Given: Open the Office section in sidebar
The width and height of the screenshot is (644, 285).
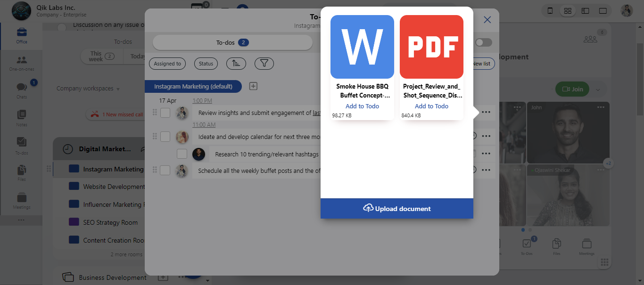Looking at the screenshot, I should tap(22, 35).
